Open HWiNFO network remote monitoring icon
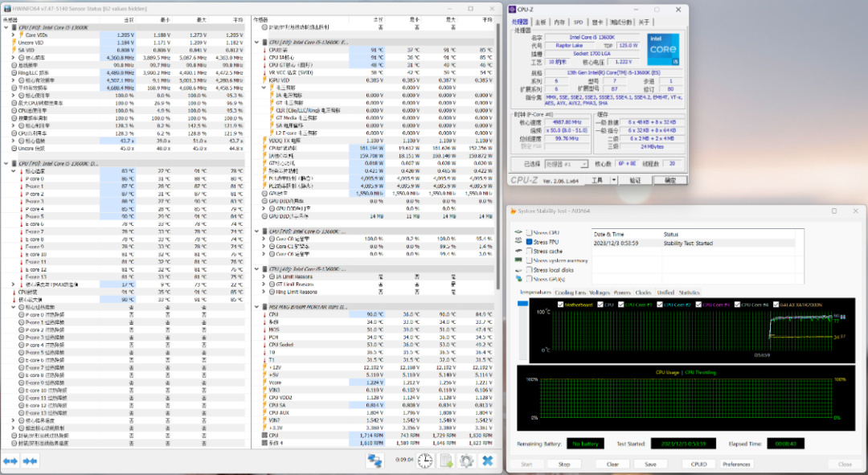Image resolution: width=868 pixels, height=475 pixels. point(375,461)
